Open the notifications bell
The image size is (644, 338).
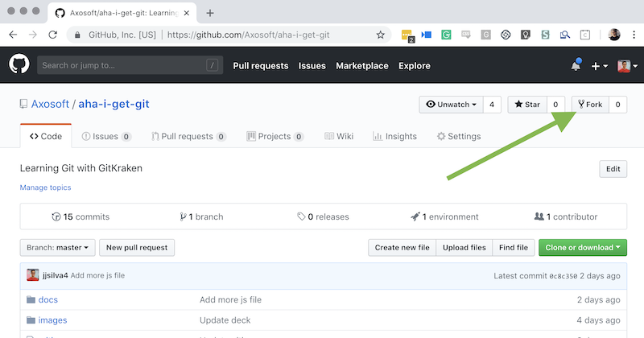pos(576,65)
